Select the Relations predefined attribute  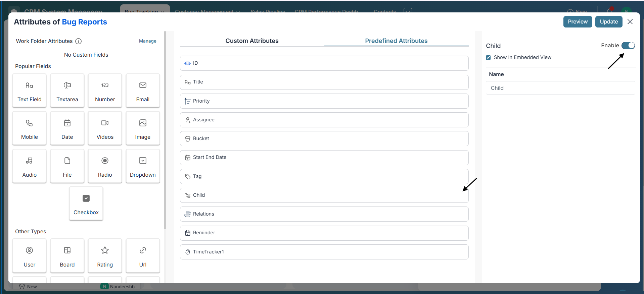coord(324,214)
